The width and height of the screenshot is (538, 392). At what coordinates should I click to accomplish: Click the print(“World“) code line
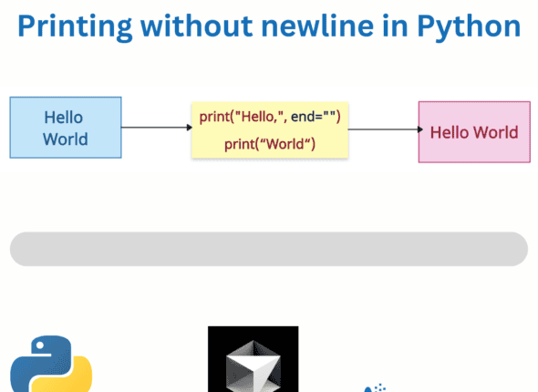point(270,144)
